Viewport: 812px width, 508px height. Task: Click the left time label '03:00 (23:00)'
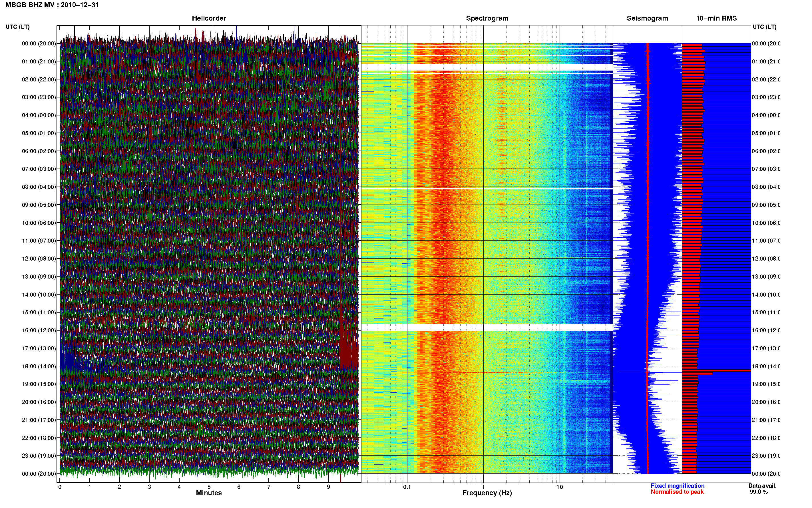pyautogui.click(x=39, y=97)
